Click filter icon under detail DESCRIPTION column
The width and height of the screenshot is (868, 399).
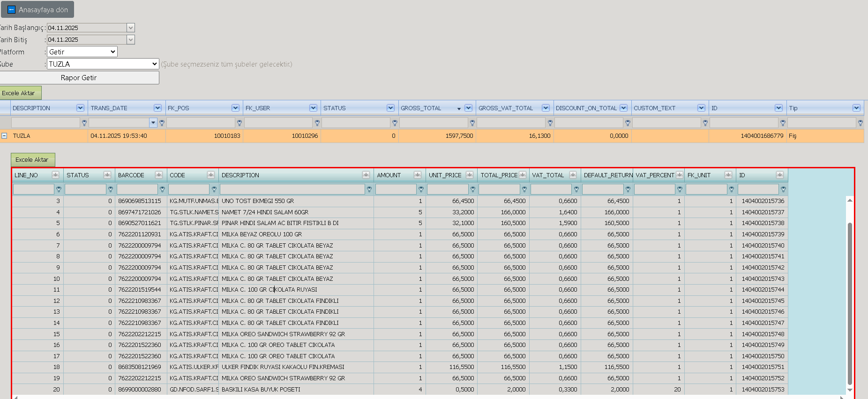[369, 189]
